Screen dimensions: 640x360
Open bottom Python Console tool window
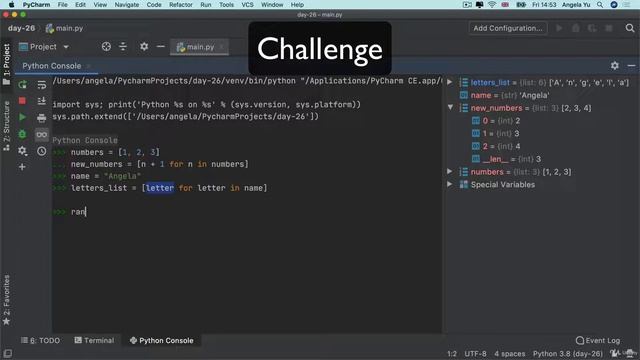tap(162, 340)
